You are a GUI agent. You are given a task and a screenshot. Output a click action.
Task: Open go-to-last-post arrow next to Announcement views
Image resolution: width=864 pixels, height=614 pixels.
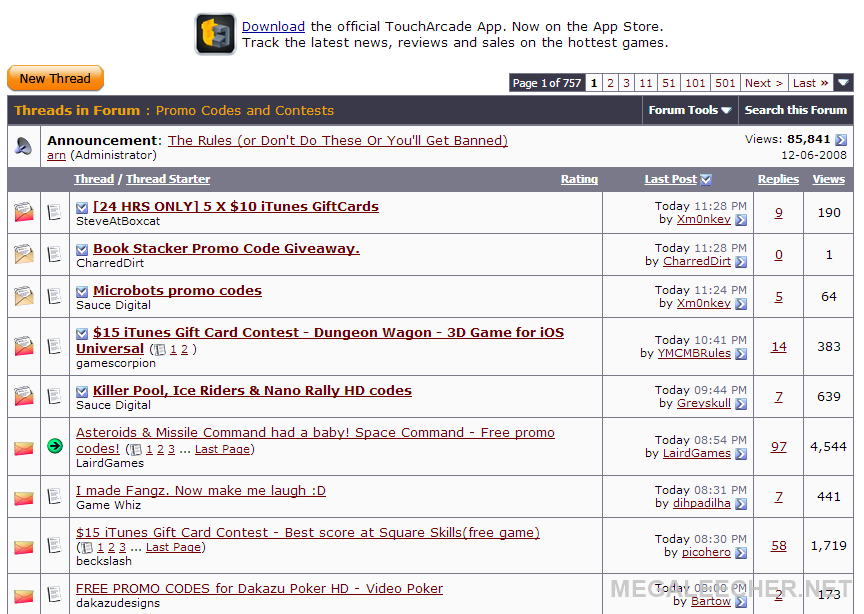841,140
